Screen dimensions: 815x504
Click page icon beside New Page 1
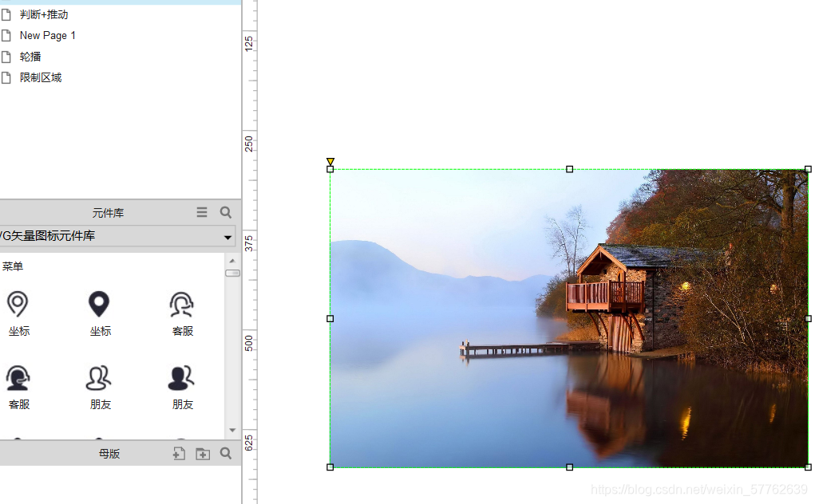(x=6, y=35)
